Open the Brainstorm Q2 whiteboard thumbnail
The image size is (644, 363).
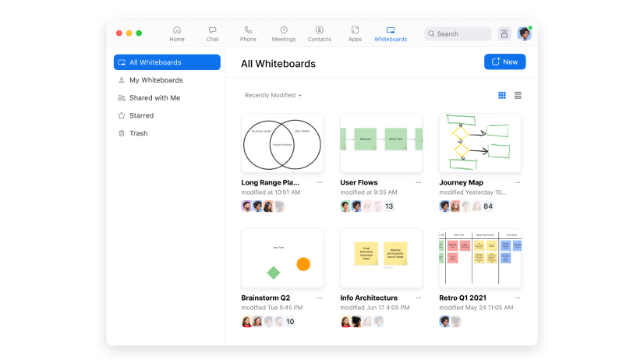282,259
